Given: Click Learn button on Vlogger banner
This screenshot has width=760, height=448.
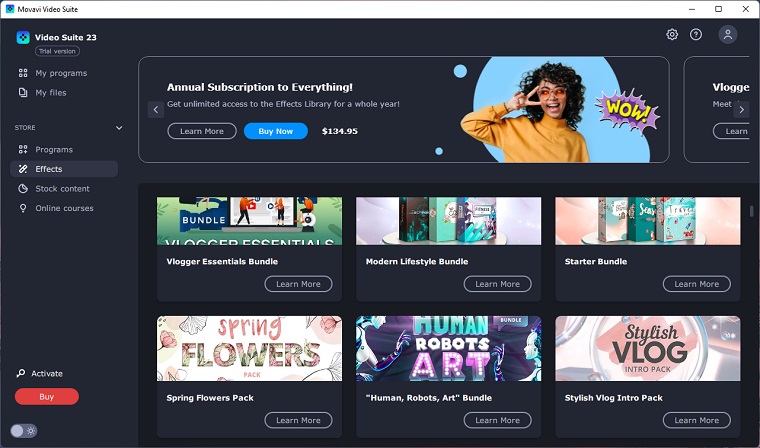Looking at the screenshot, I should coord(731,131).
